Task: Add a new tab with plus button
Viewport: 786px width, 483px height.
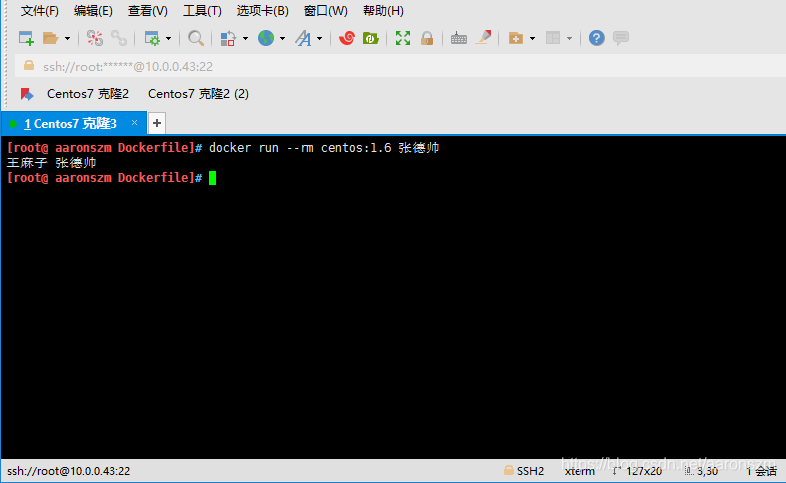Action: (157, 123)
